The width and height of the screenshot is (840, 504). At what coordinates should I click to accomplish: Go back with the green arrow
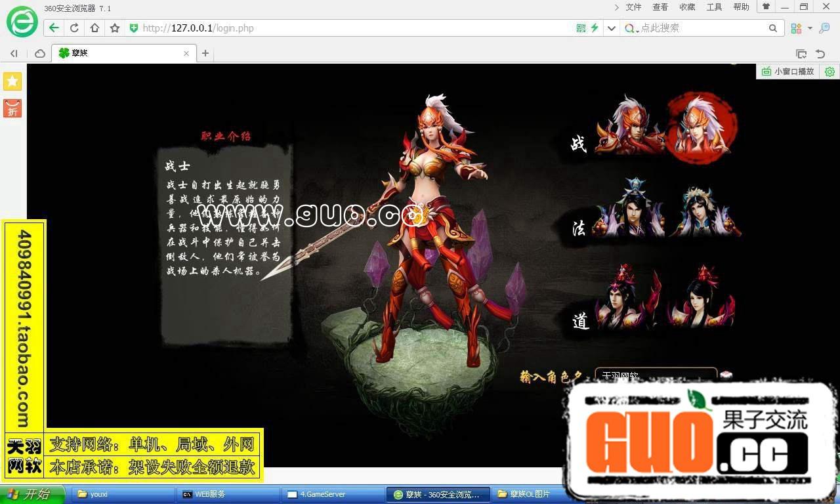tap(54, 28)
